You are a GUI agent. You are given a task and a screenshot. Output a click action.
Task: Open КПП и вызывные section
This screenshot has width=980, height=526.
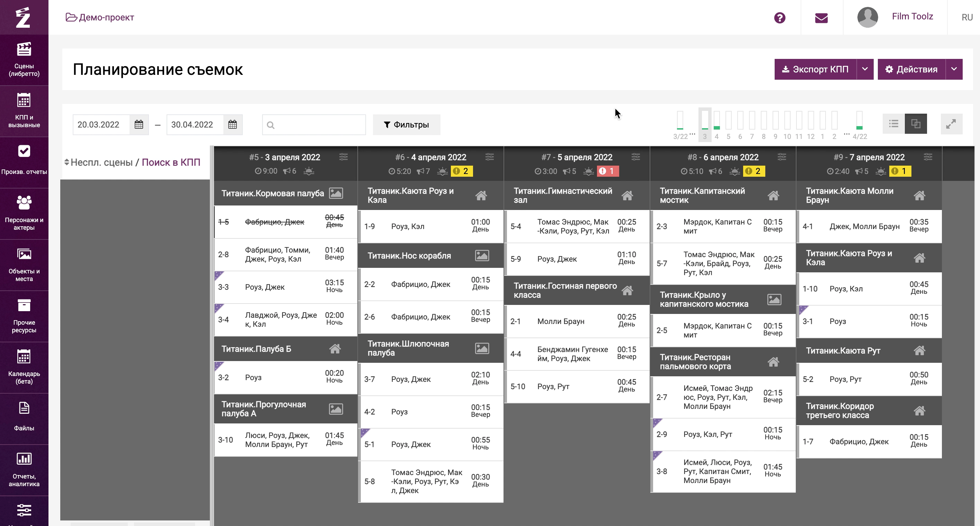pyautogui.click(x=24, y=111)
